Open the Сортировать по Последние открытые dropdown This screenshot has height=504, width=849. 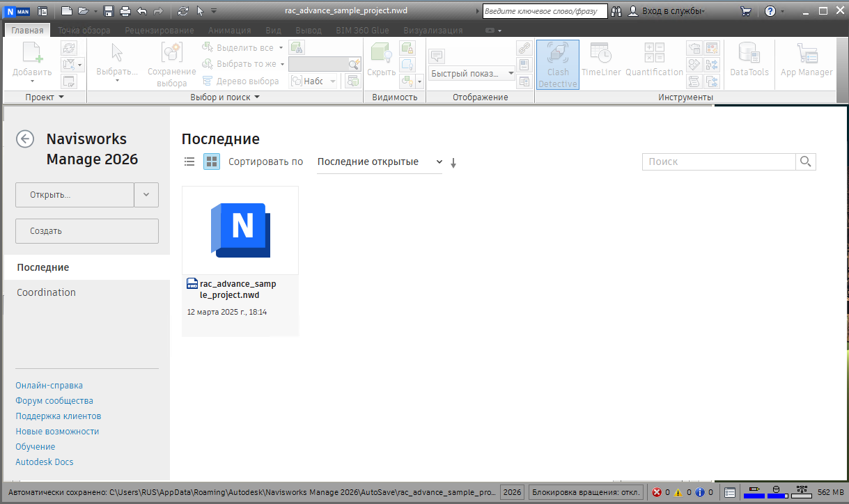pos(380,162)
